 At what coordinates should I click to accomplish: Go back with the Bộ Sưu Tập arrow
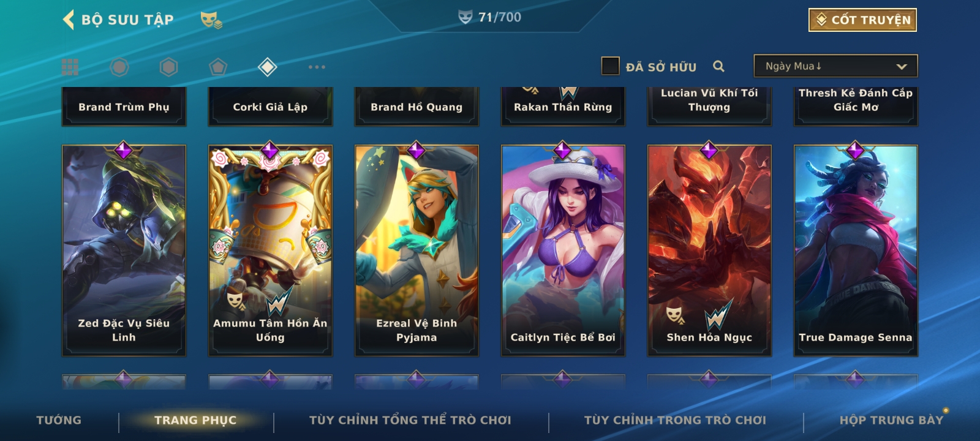(x=69, y=20)
